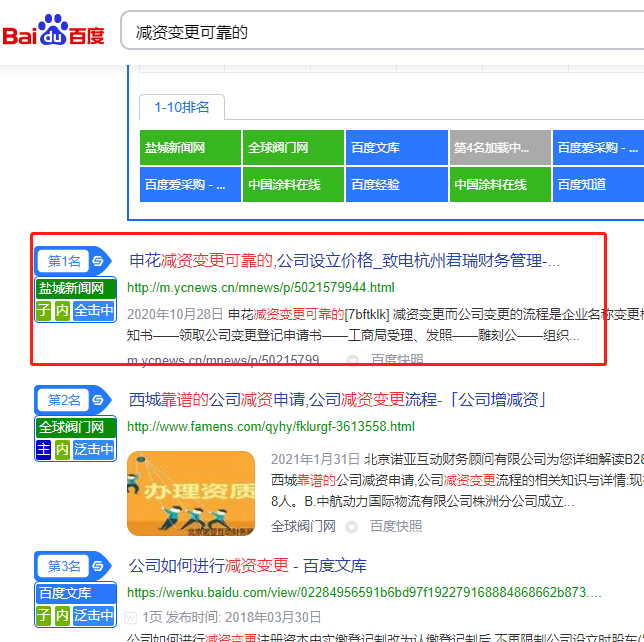The height and width of the screenshot is (642, 644).
Task: Click the 全击中 tag under 盐城新闻网
Action: coord(94,310)
